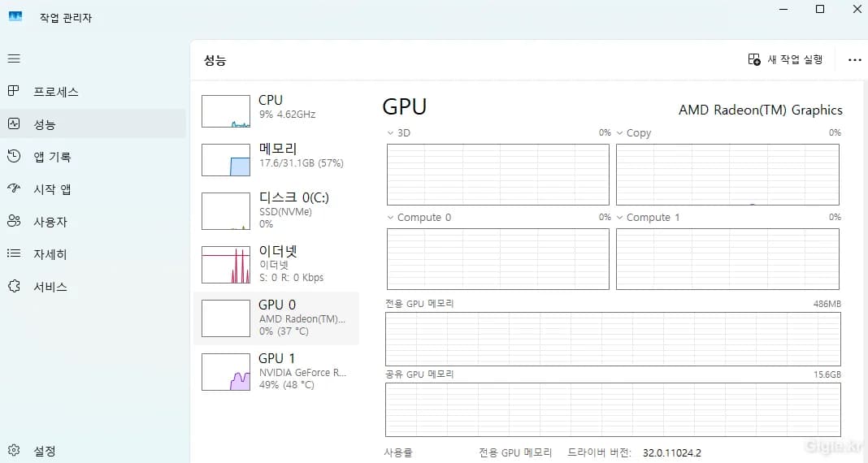The height and width of the screenshot is (463, 868).
Task: Click the 0% (37 °C) GPU 0 text
Action: [x=284, y=331]
